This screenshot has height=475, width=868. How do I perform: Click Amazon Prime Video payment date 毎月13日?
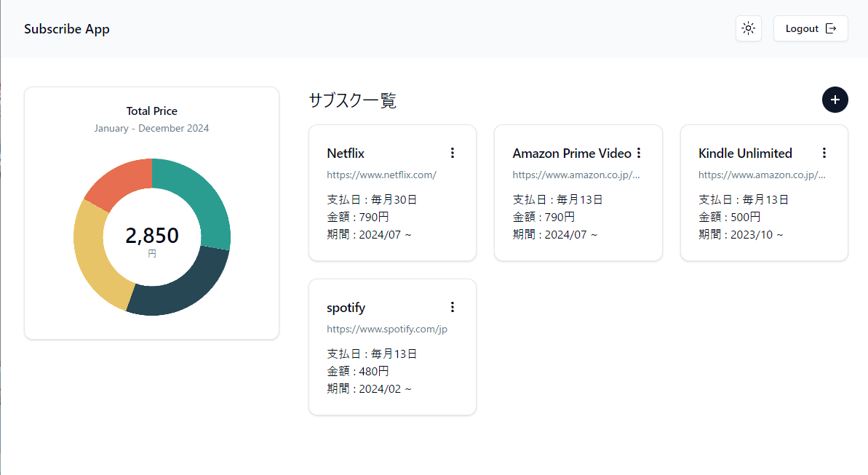coord(580,200)
